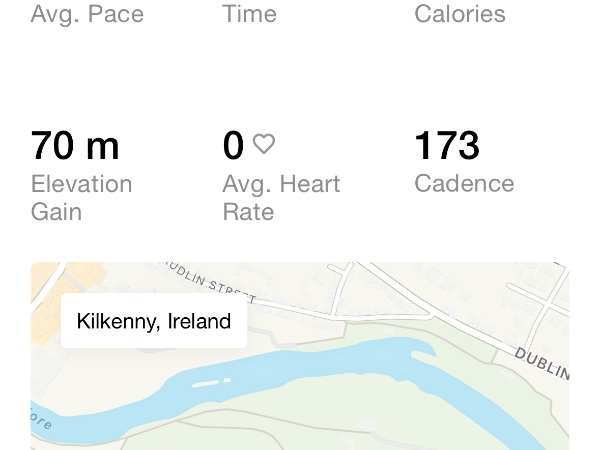This screenshot has height=450, width=600.
Task: Select the 0 heart rate value
Action: [x=233, y=146]
